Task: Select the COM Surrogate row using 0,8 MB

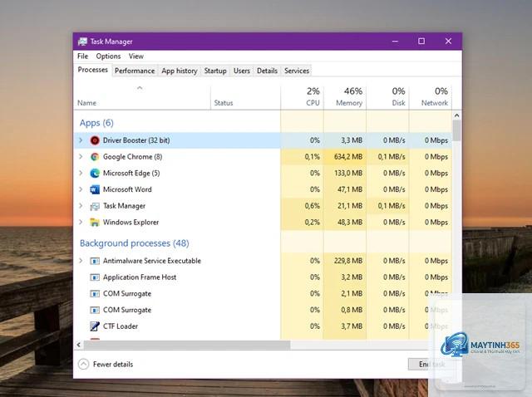Action: [263, 310]
